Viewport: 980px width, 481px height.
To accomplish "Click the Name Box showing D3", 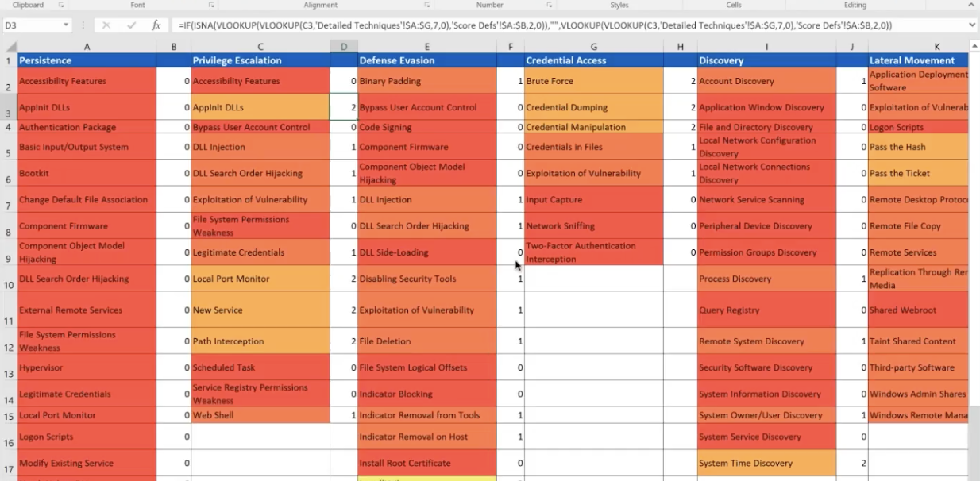I will [x=32, y=25].
